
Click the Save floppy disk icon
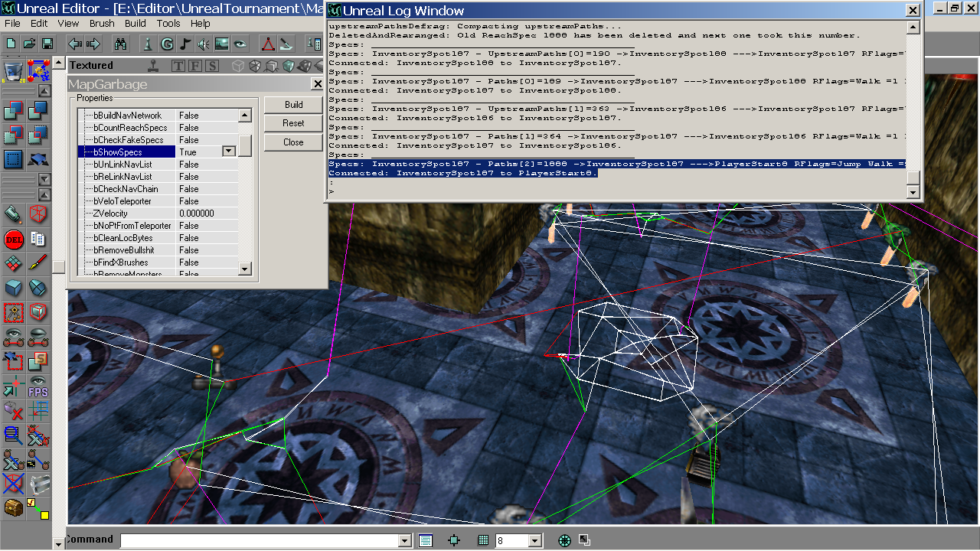click(x=47, y=44)
